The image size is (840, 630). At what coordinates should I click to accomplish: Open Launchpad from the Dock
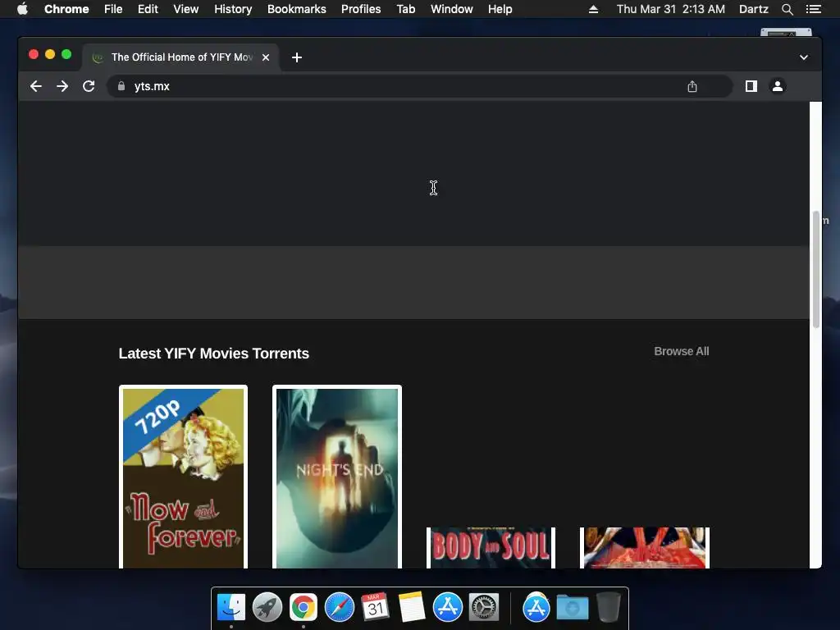[267, 608]
